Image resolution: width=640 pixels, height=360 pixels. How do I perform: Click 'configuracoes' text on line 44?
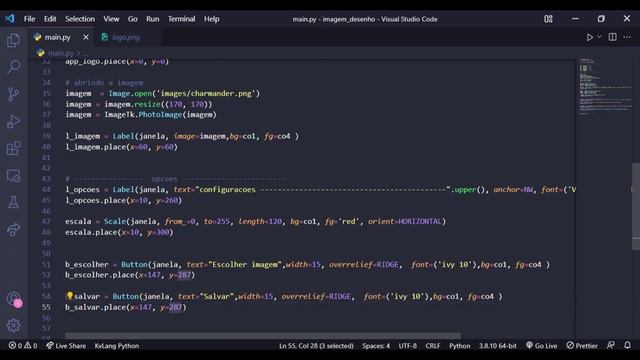[226, 189]
